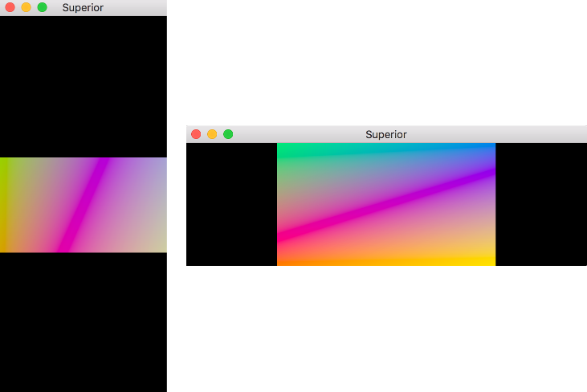Click the yellow-green left edge of left gradient
The height and width of the screenshot is (392, 587).
coord(4,193)
